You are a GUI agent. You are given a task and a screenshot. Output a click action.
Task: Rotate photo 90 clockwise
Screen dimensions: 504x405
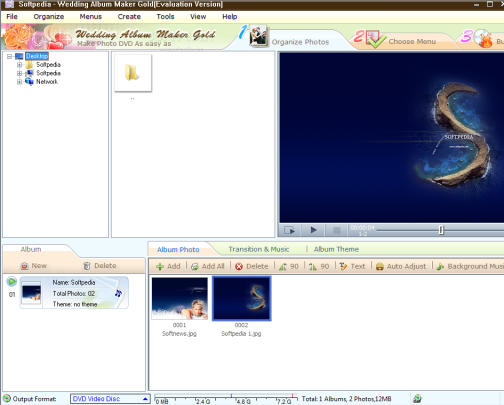point(319,266)
